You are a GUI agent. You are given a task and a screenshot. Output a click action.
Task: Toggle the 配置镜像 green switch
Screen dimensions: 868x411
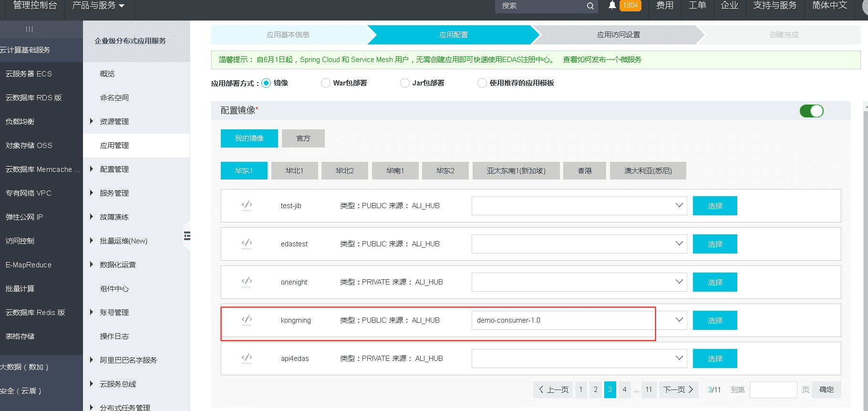point(811,111)
